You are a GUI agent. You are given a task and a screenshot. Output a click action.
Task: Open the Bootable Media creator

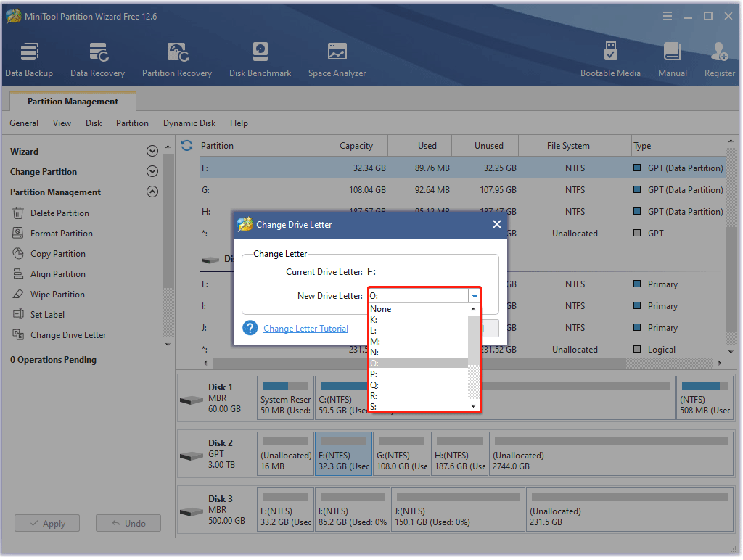tap(610, 58)
